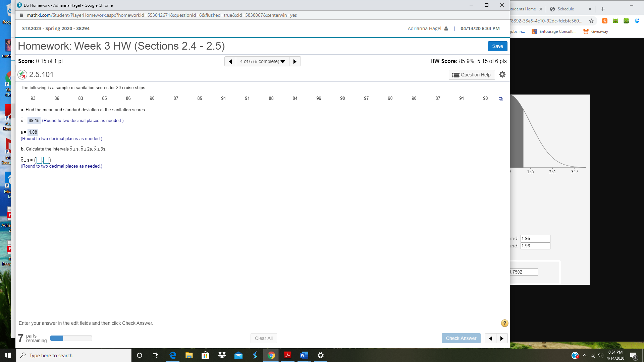Click the lock icon in the address bar
644x362 pixels.
21,15
